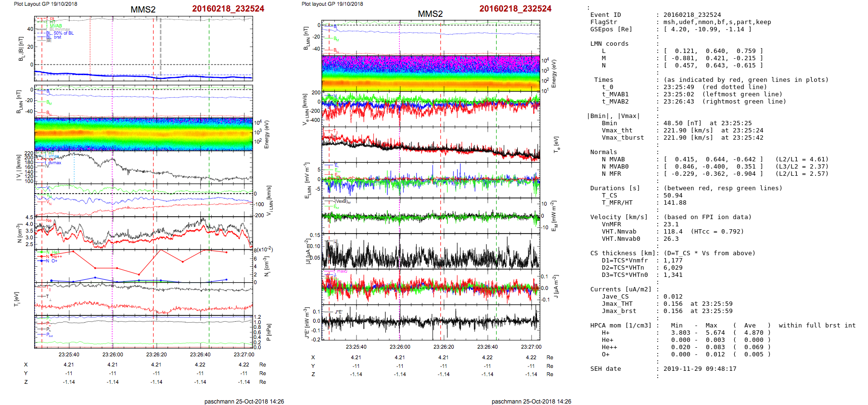Select red event ID heading on right plot
Image resolution: width=868 pixels, height=405 pixels.
[x=515, y=9]
